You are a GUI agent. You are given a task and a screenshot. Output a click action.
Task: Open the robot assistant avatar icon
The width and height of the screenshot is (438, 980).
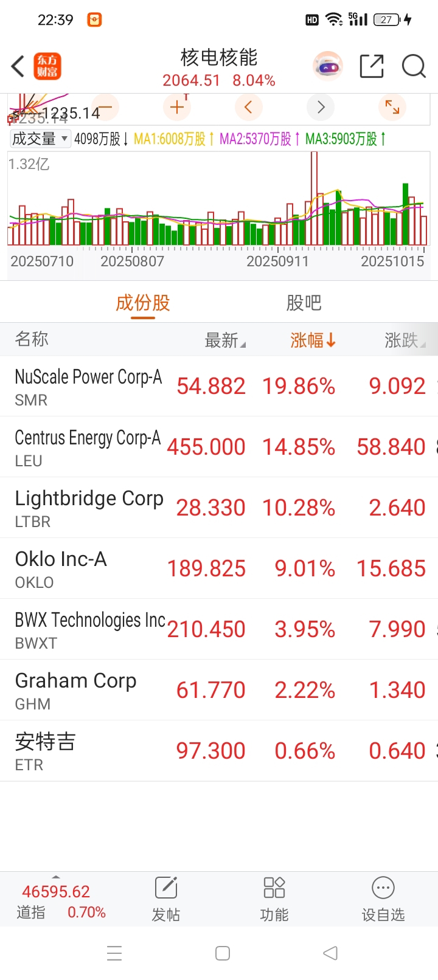328,66
